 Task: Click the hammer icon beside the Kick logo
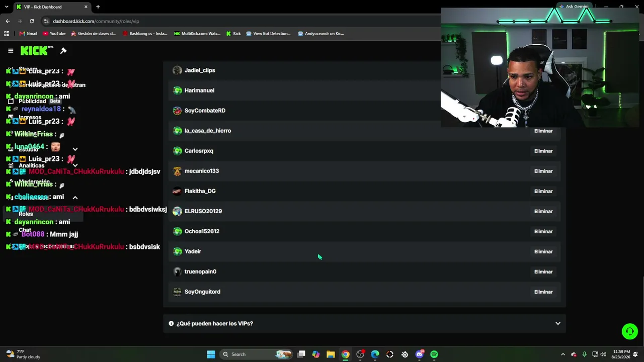coord(63,51)
